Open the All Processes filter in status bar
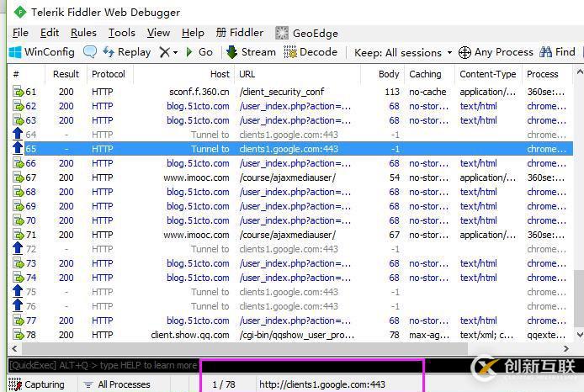Viewport: 584px width, 392px height. (x=117, y=384)
